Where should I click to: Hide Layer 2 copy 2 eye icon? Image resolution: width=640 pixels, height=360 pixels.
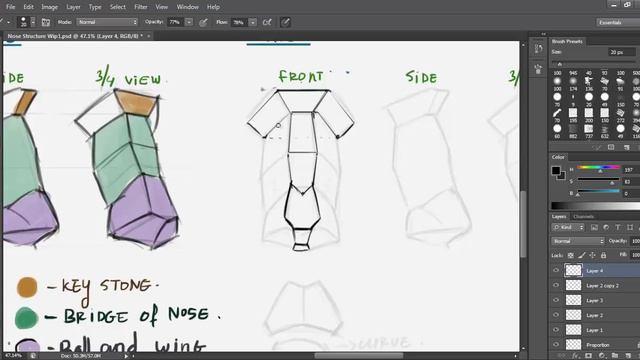coord(556,285)
